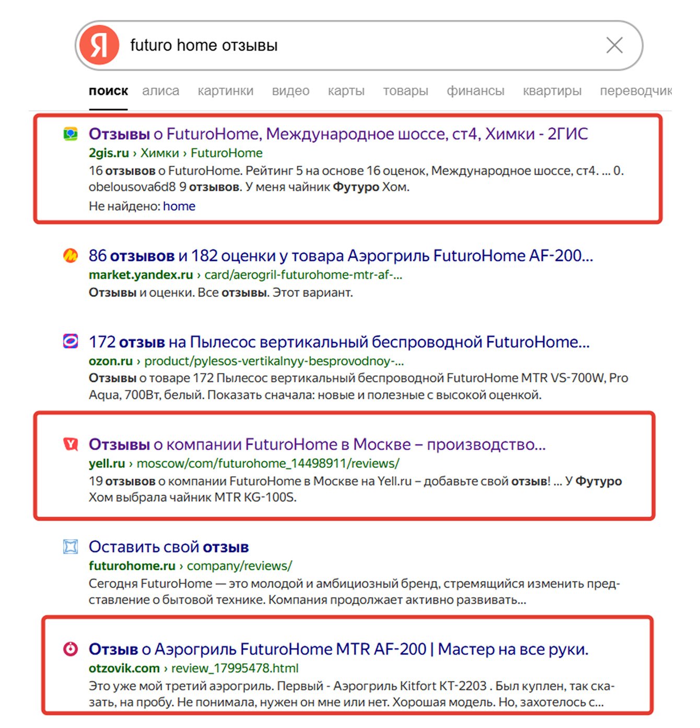Open the Ozon 172 отзыв vacuum result
Screen dimensions: 700x728
point(339,342)
